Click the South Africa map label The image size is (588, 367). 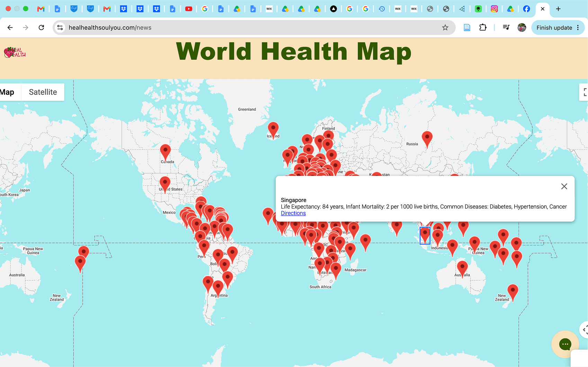pos(320,287)
